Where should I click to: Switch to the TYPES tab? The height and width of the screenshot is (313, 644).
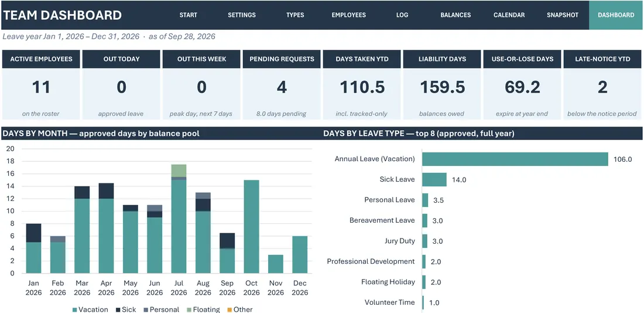295,15
